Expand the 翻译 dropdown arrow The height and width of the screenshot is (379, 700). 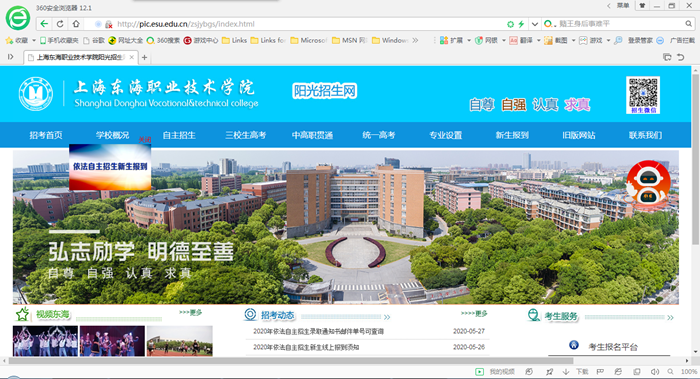(538, 40)
